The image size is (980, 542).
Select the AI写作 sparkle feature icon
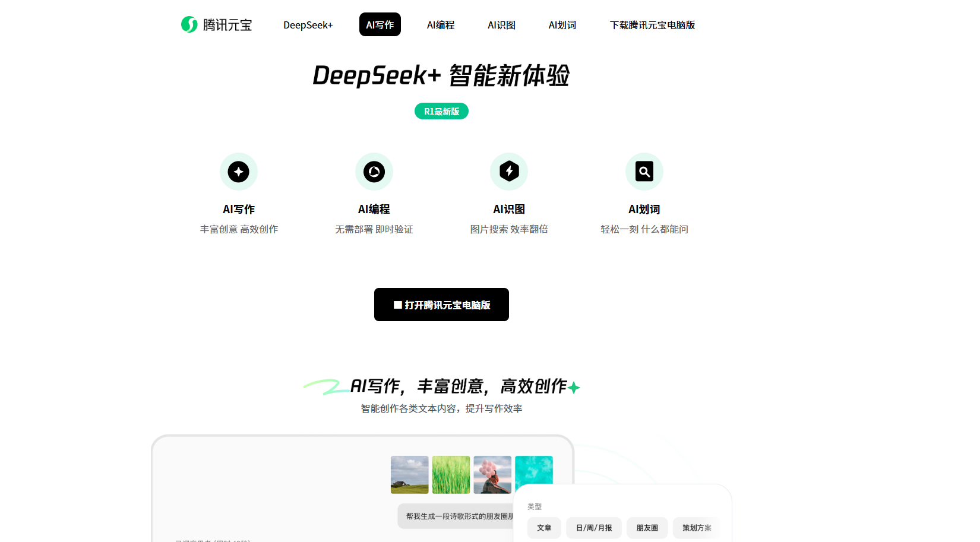click(239, 172)
